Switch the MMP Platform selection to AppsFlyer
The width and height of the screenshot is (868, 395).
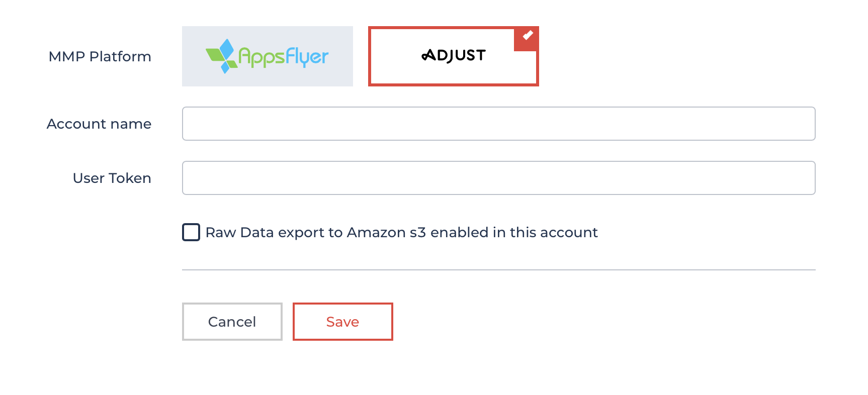click(267, 56)
